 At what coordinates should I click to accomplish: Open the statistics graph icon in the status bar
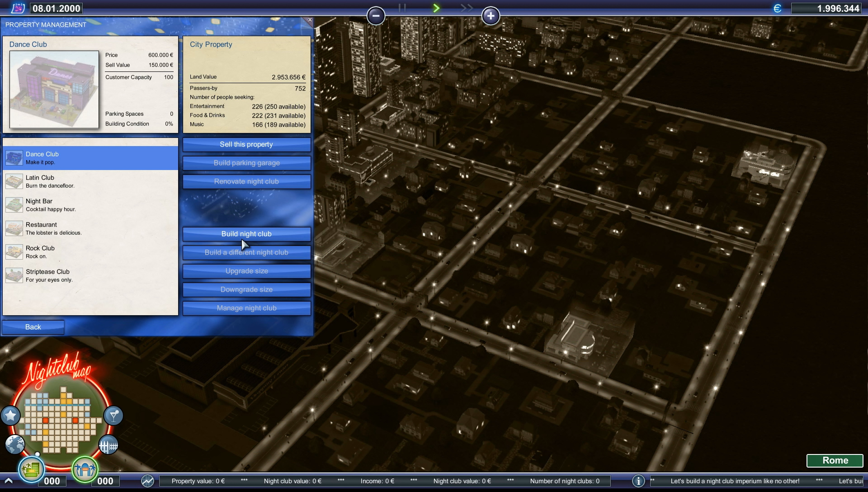tap(147, 481)
